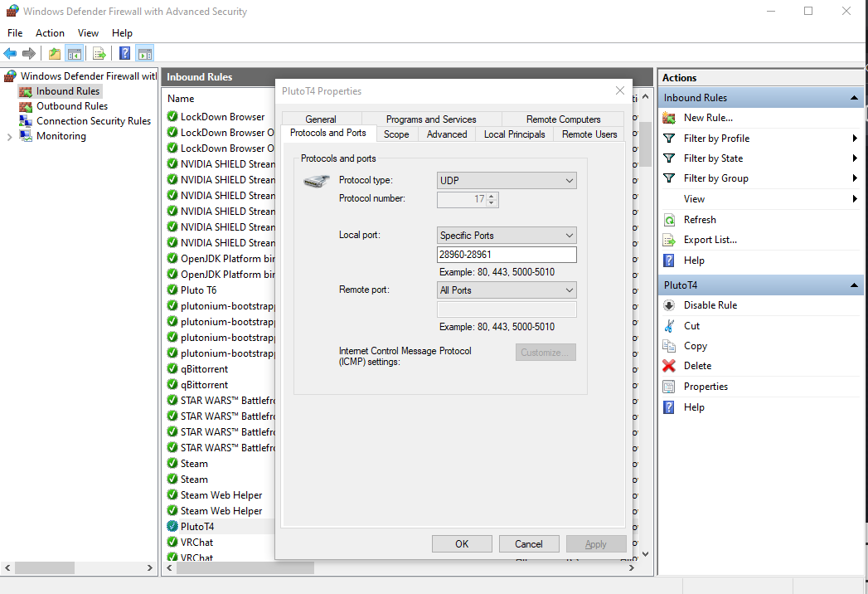Click Help icon under Inbound Rules section
This screenshot has height=594, width=868.
[669, 260]
